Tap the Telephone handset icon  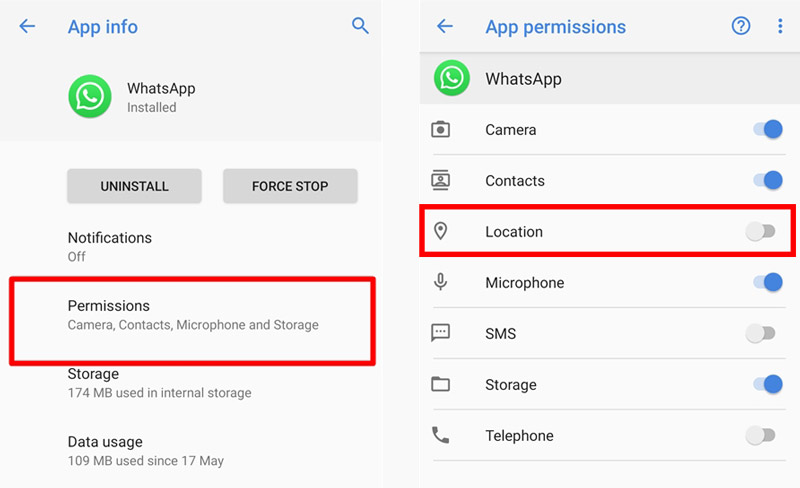pos(440,435)
